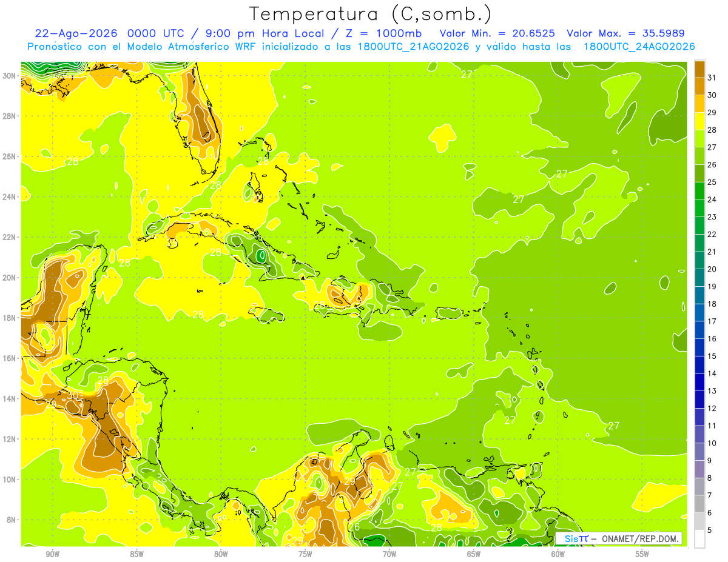Click the '85W' longitude axis label
This screenshot has width=728, height=562.
pyautogui.click(x=136, y=554)
